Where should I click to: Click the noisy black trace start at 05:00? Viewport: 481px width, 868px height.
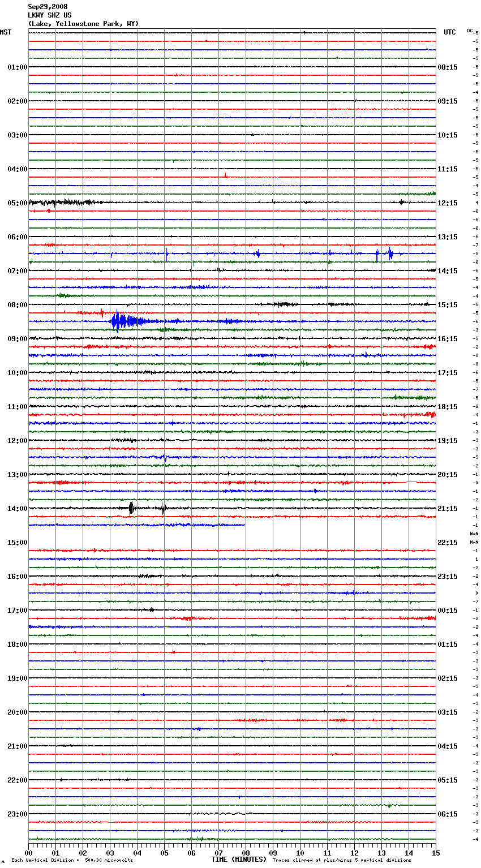(x=65, y=202)
